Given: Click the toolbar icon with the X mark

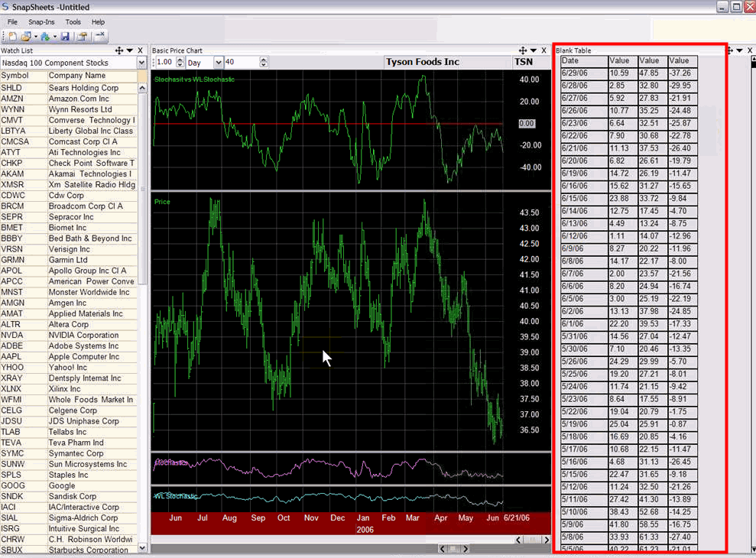Looking at the screenshot, I should coord(100,36).
